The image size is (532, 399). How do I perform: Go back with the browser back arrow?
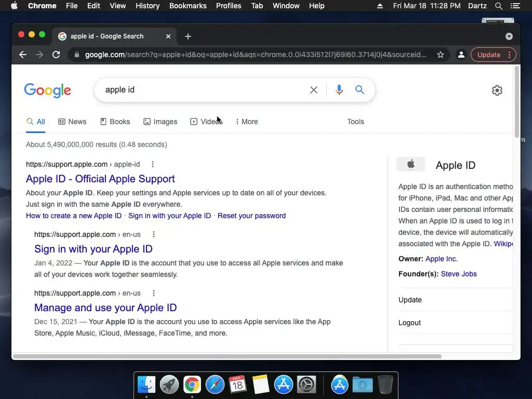click(23, 55)
